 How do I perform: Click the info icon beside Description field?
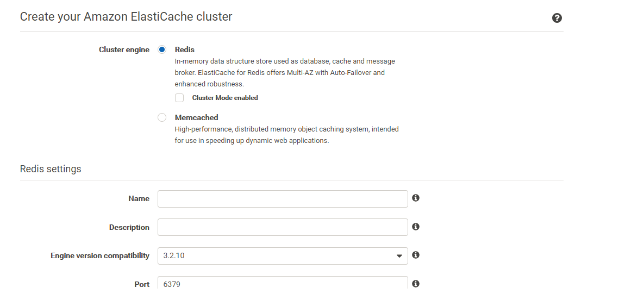point(416,227)
